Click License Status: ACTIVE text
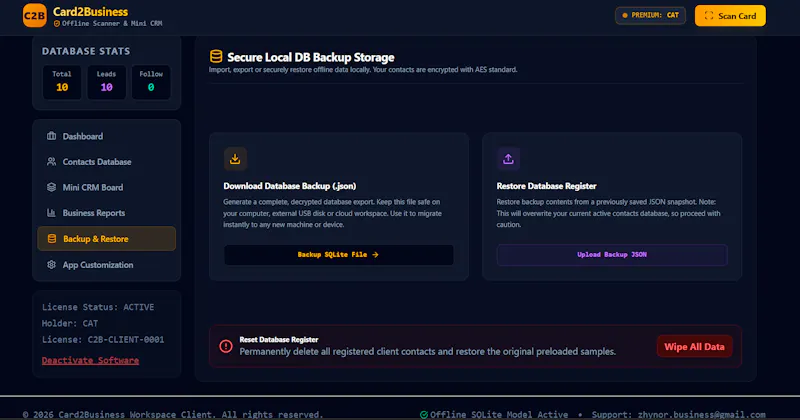 98,307
